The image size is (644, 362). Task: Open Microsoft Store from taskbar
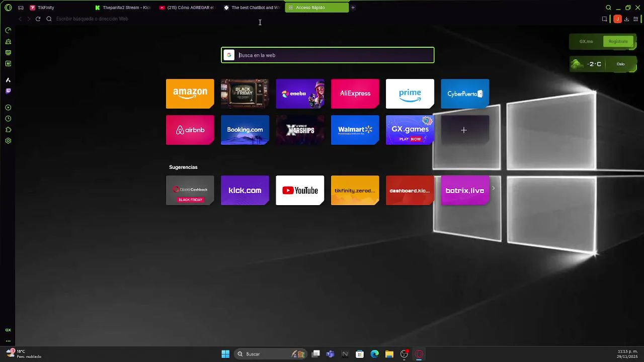360,354
